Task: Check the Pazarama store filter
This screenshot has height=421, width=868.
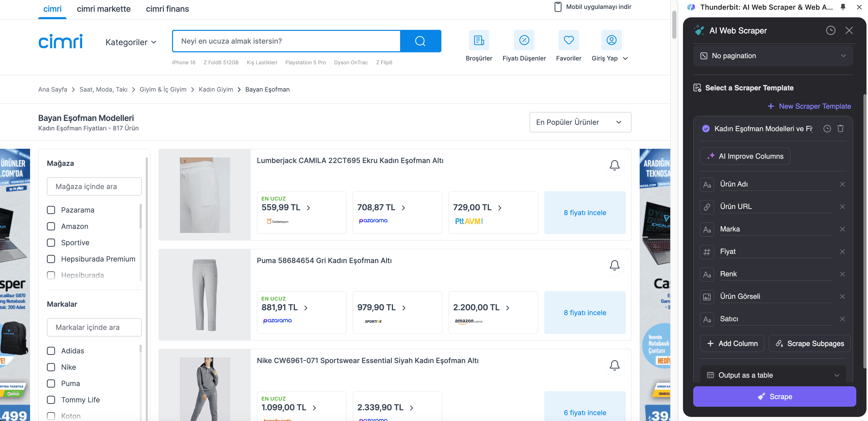Action: (x=51, y=210)
